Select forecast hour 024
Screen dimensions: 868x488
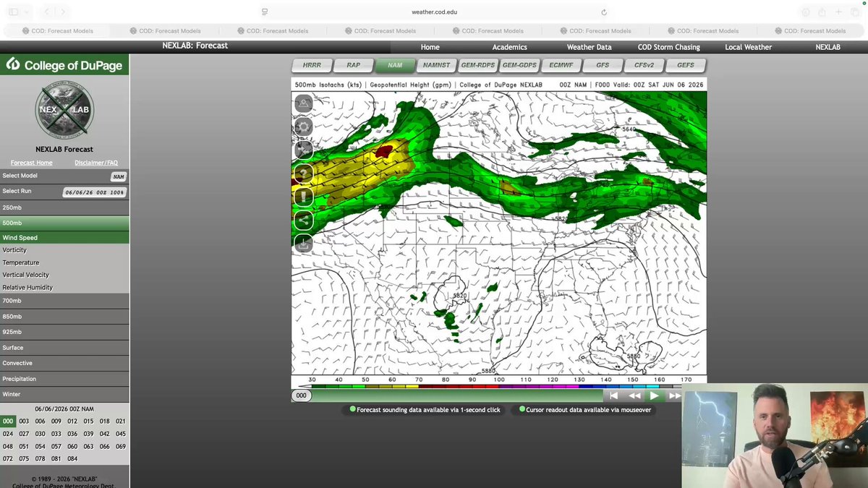click(8, 434)
